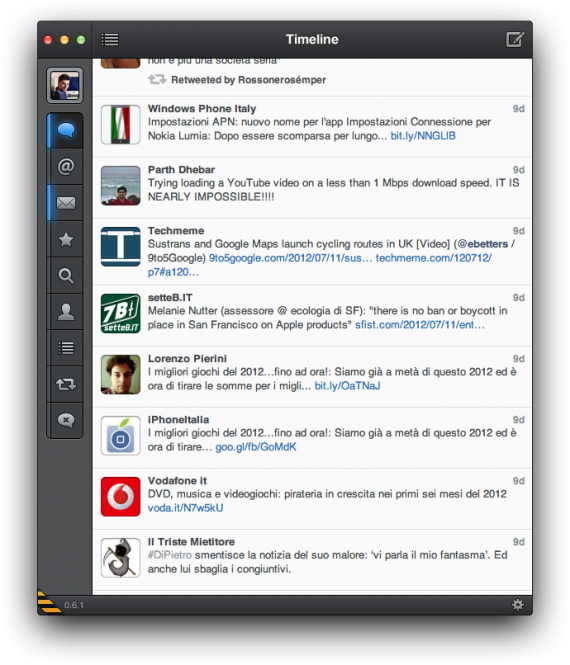570x665 pixels.
Task: Click the Vodafone it name
Action: (177, 481)
